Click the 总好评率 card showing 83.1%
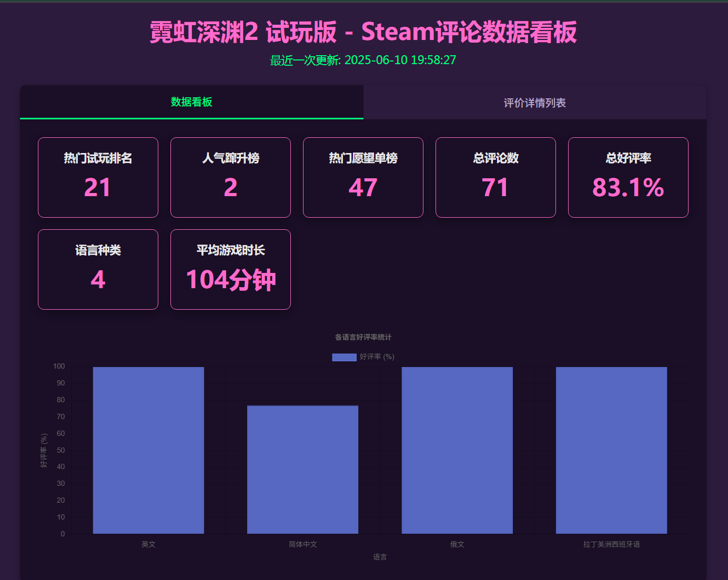The width and height of the screenshot is (728, 580). point(628,177)
